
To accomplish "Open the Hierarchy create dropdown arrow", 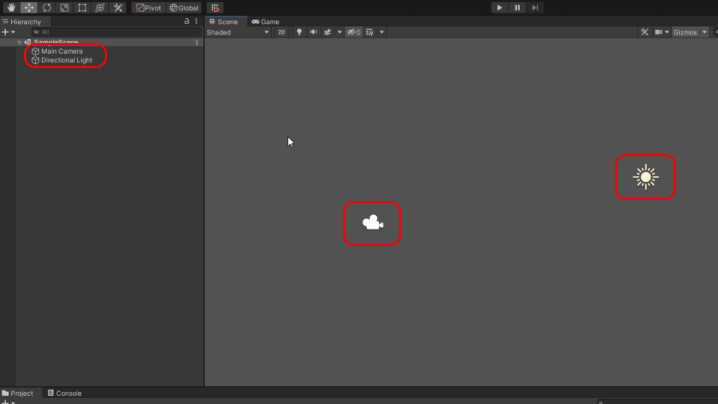I will tap(13, 32).
